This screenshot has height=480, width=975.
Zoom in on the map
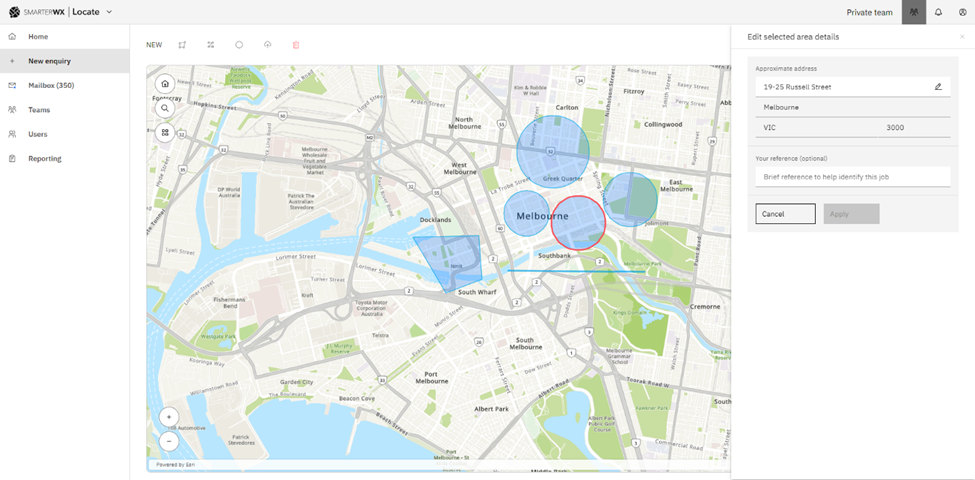169,417
